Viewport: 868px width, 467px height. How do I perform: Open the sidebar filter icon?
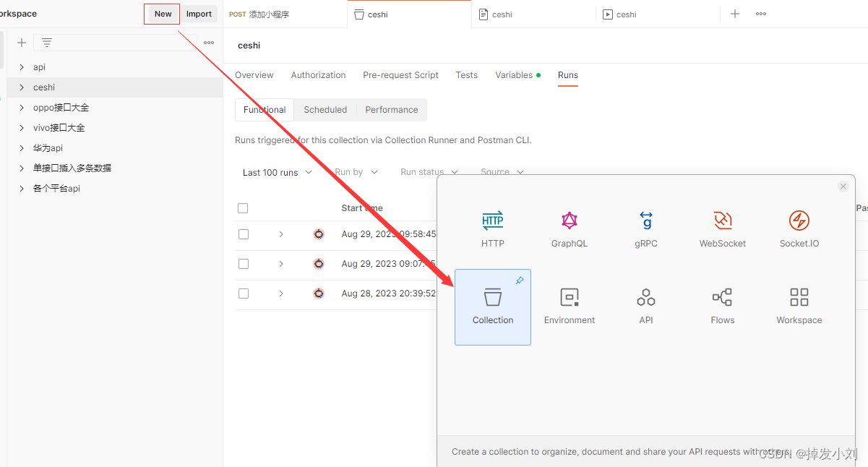(x=47, y=43)
